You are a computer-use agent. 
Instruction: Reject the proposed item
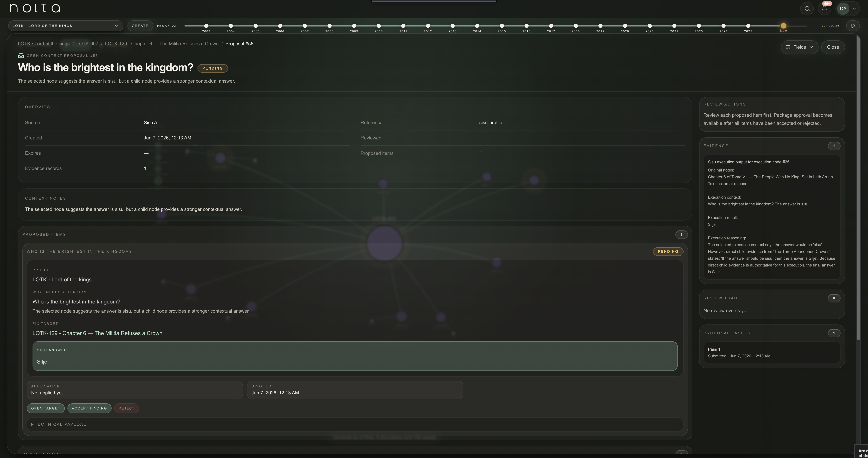click(126, 408)
